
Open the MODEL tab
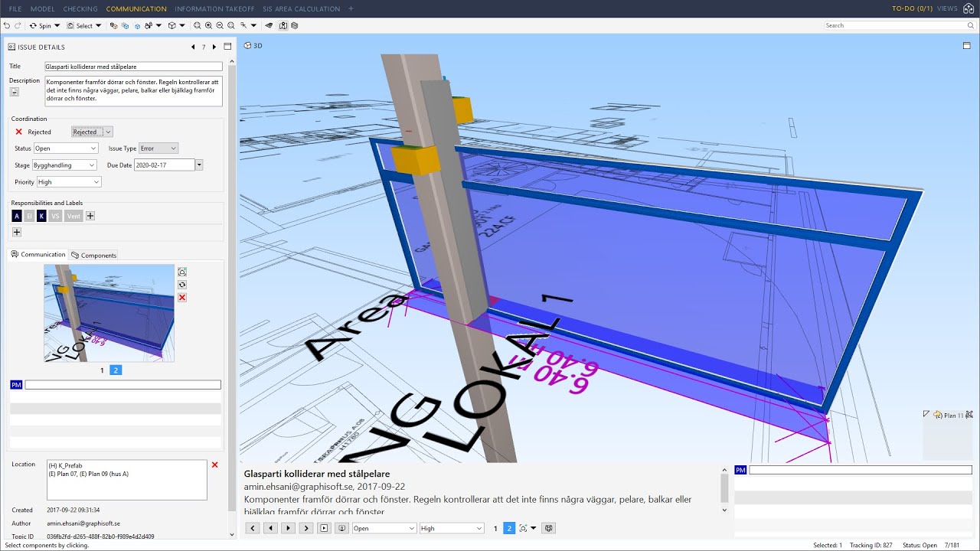pyautogui.click(x=42, y=8)
